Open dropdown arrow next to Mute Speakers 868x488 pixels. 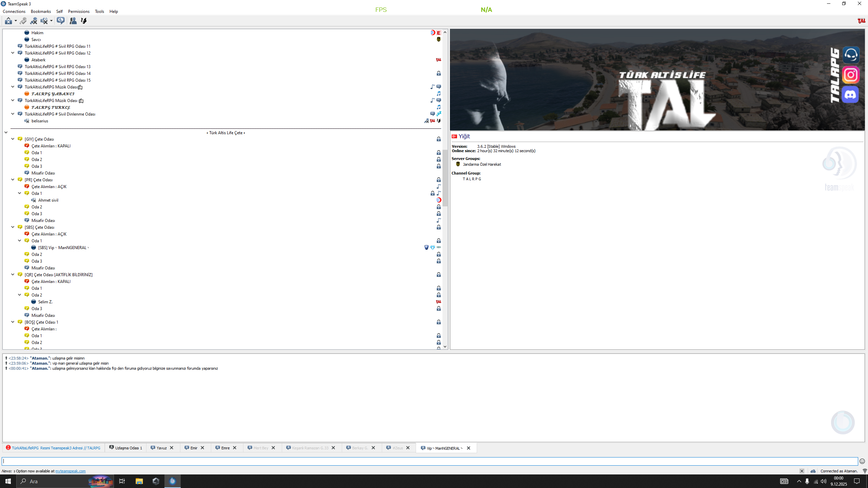click(51, 21)
